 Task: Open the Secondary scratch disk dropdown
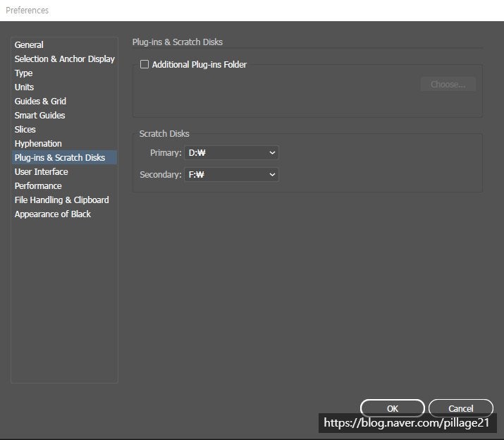tap(231, 175)
